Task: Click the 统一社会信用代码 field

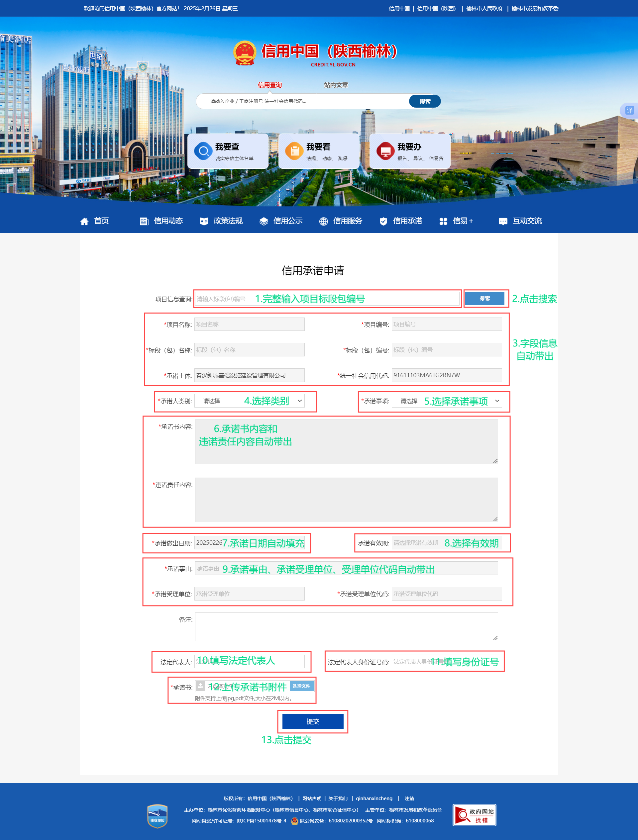Action: point(447,375)
